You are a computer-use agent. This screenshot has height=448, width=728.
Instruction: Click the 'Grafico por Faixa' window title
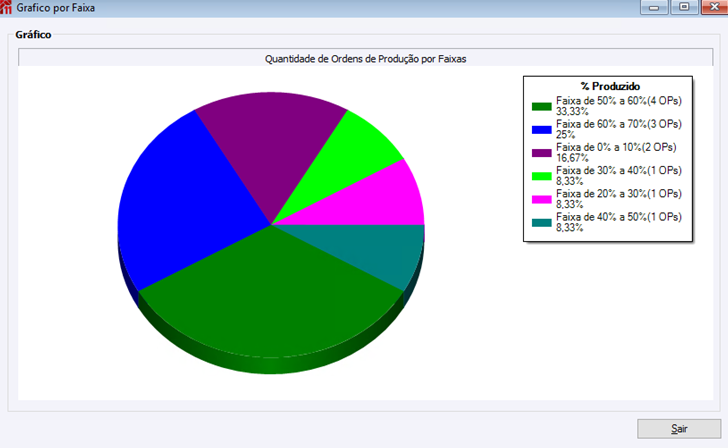(x=56, y=8)
